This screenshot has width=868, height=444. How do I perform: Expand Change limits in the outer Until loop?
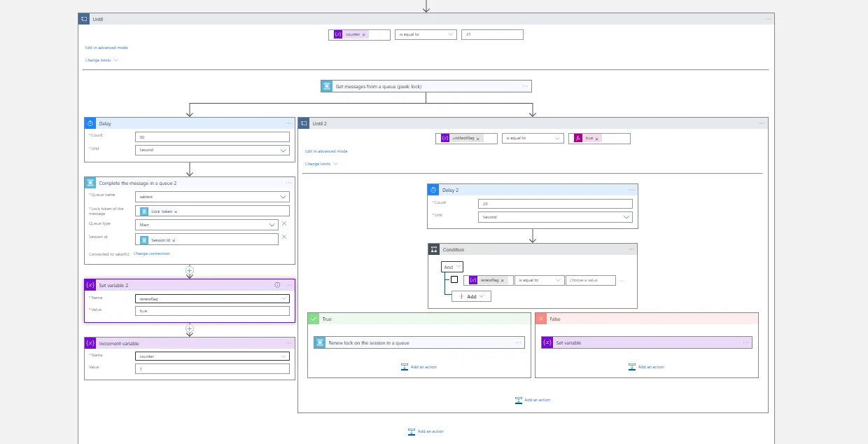point(101,60)
